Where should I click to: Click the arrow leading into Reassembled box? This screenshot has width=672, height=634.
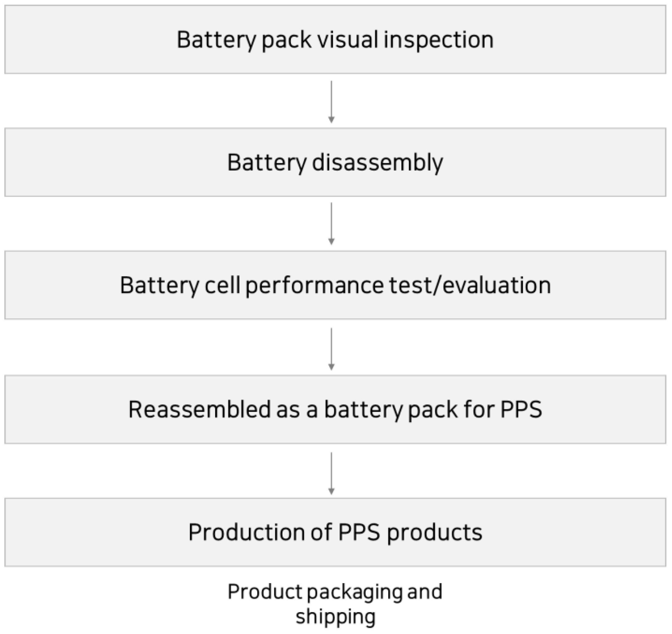tap(331, 348)
